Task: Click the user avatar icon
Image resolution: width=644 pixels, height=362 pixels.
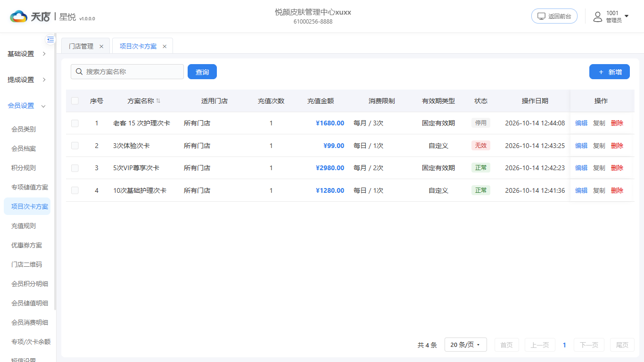Action: click(598, 17)
